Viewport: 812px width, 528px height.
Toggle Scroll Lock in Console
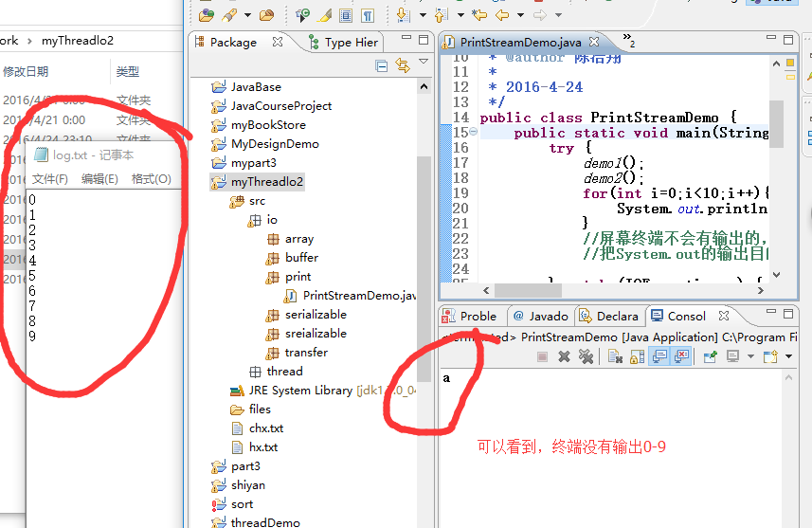pos(638,356)
